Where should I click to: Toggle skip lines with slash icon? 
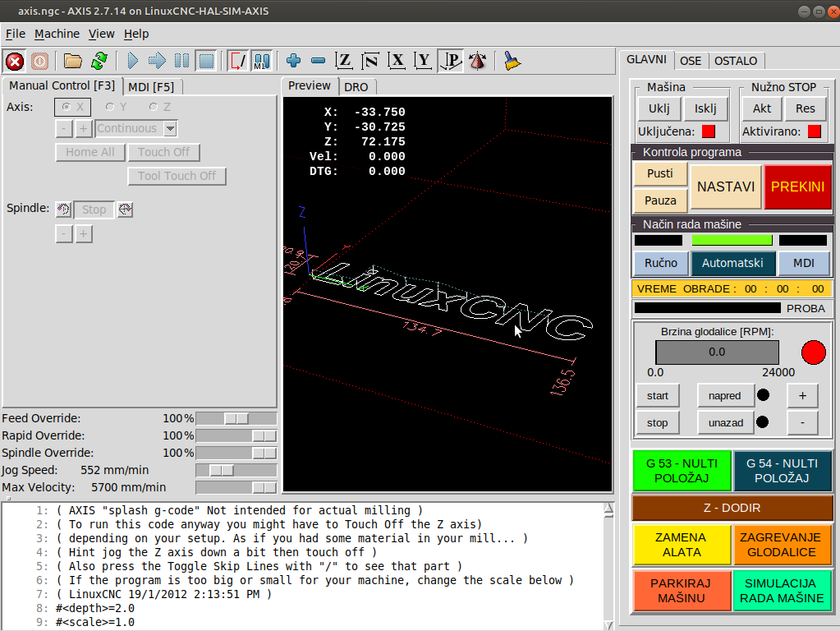click(237, 61)
